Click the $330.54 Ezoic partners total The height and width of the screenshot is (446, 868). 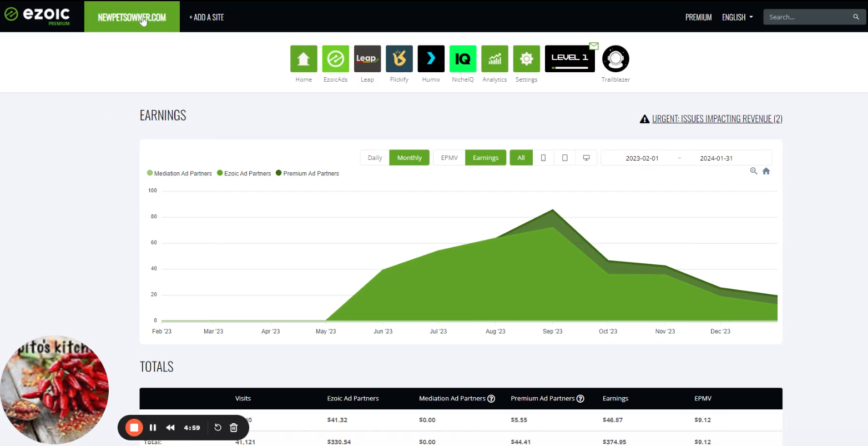(x=339, y=442)
